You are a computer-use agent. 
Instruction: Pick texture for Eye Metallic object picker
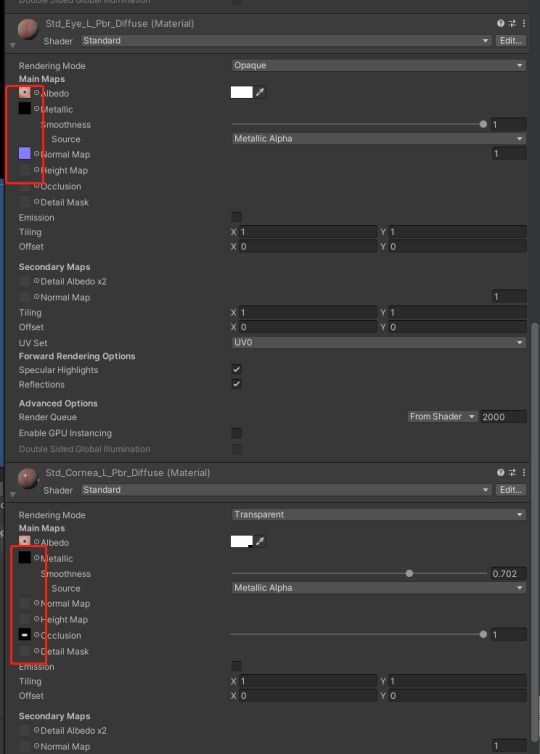[37, 109]
